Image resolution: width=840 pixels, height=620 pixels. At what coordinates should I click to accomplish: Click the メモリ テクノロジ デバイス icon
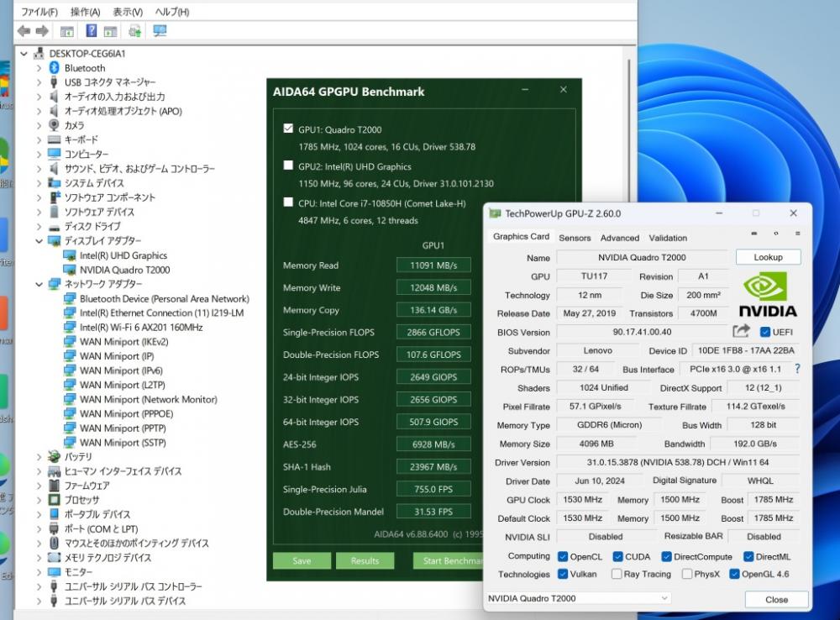pyautogui.click(x=54, y=557)
